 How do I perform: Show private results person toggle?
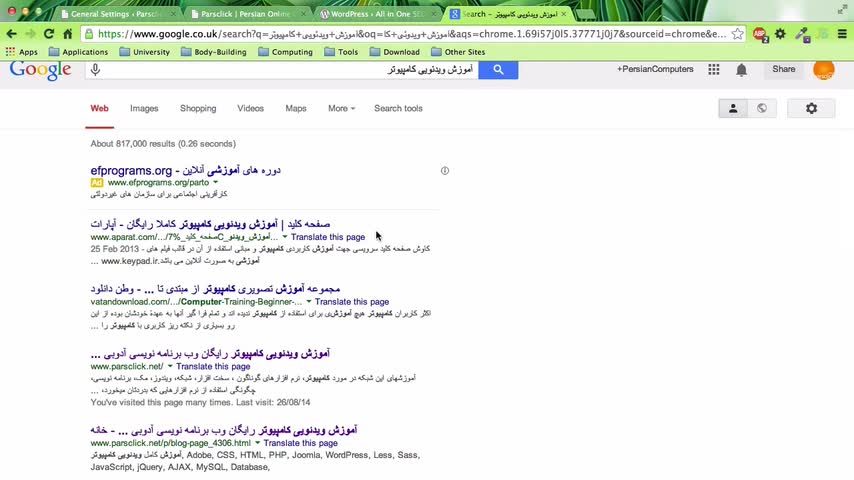click(x=733, y=108)
